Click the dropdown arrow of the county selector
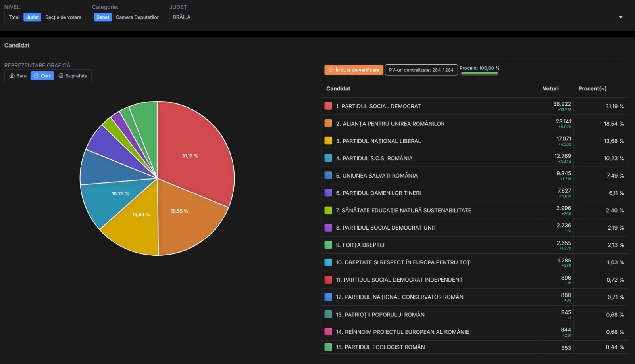Screen dimensions: 635x364 pos(620,17)
